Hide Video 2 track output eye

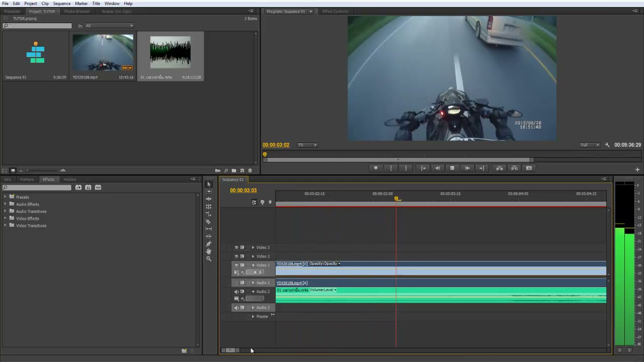coord(236,256)
